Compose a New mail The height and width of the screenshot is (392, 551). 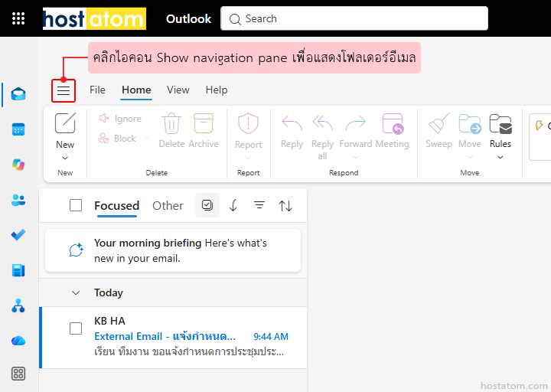[65, 131]
